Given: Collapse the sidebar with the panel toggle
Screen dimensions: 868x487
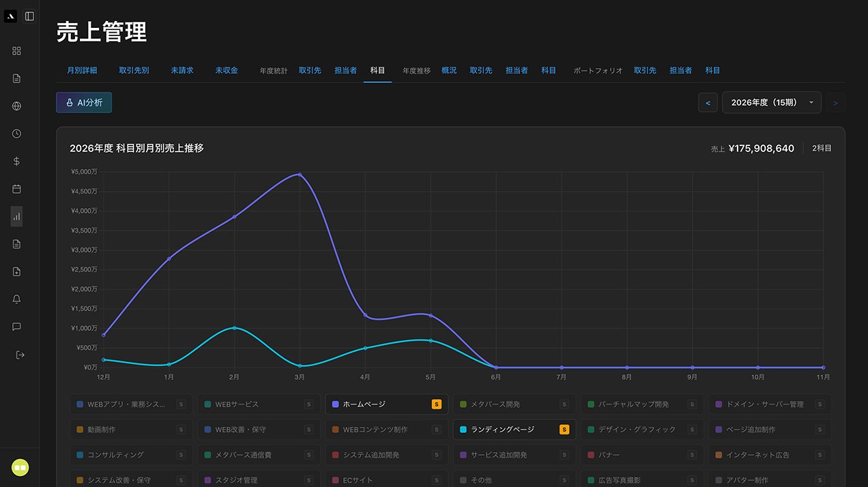Looking at the screenshot, I should click(29, 16).
